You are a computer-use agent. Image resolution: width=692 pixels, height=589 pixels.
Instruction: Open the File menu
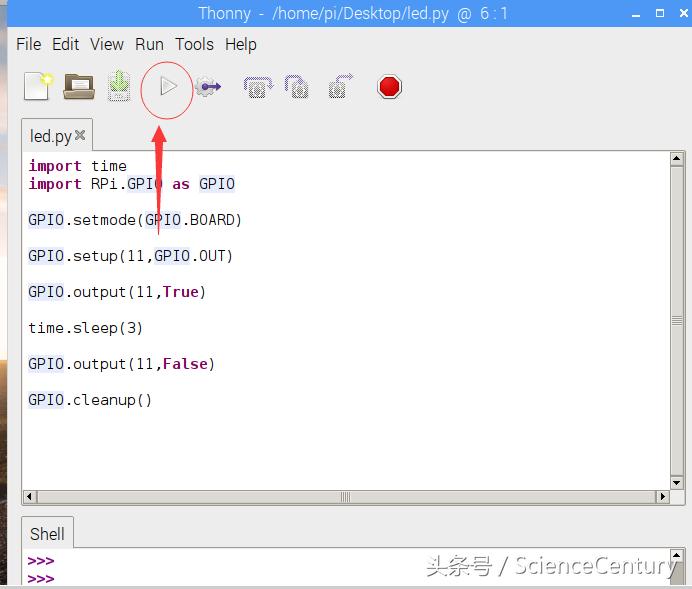tap(29, 45)
